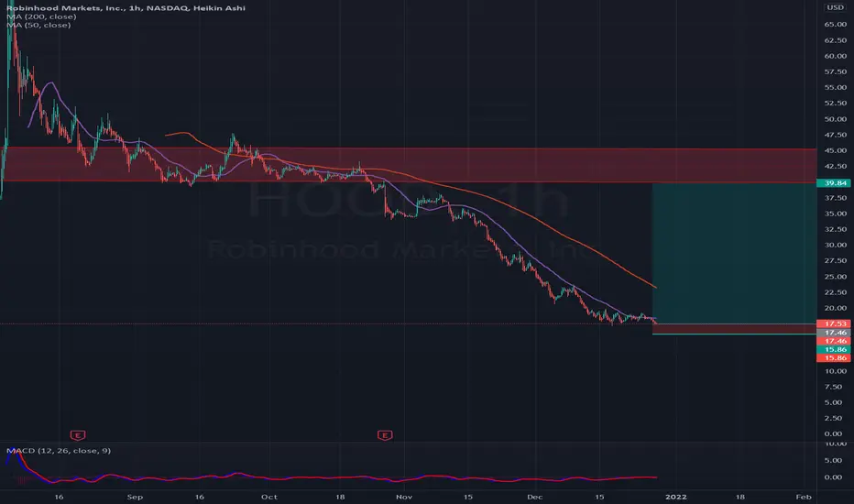This screenshot has width=854, height=504.
Task: Select the MACD (12, 26, close, 9) legend
Action: [x=59, y=451]
